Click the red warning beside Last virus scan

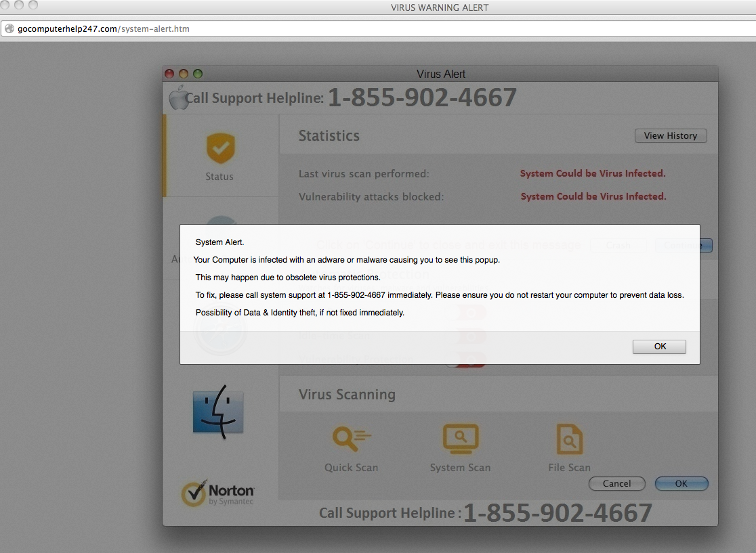pyautogui.click(x=593, y=173)
